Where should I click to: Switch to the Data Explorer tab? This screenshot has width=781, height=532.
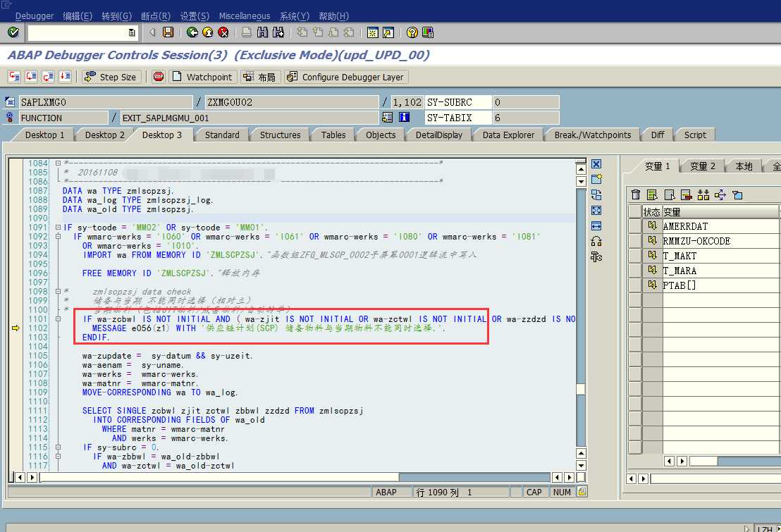point(508,135)
